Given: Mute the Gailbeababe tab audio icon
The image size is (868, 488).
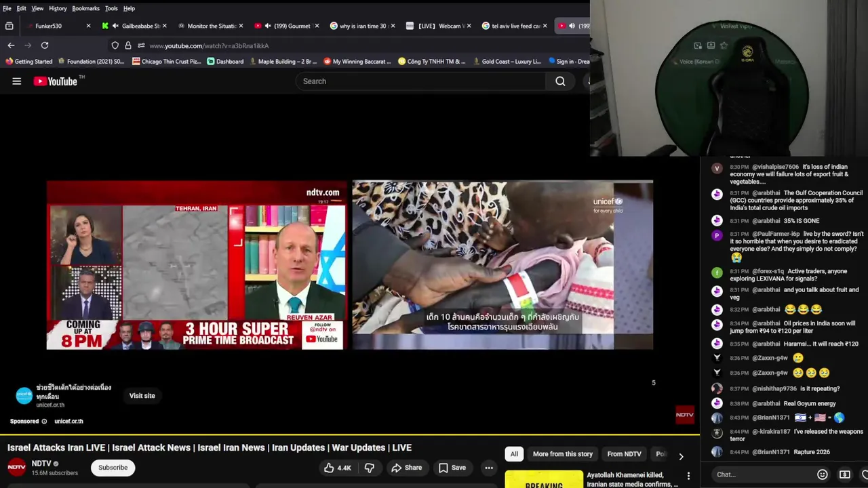Looking at the screenshot, I should [x=115, y=26].
